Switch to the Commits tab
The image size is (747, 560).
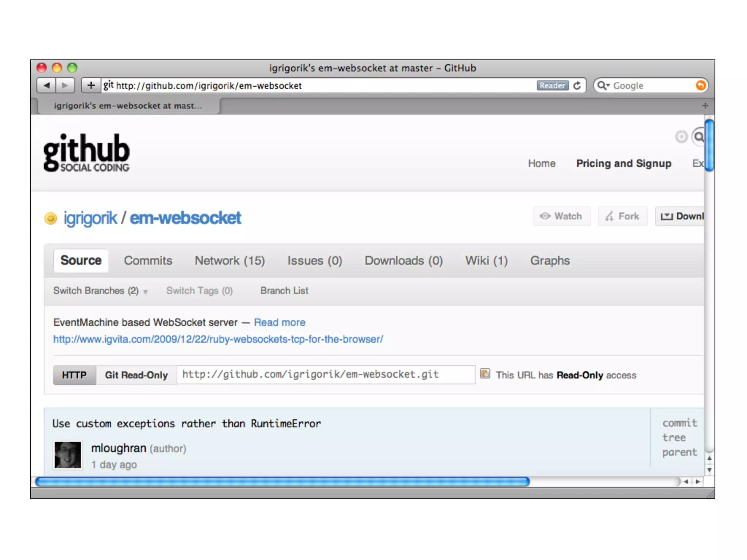point(148,261)
